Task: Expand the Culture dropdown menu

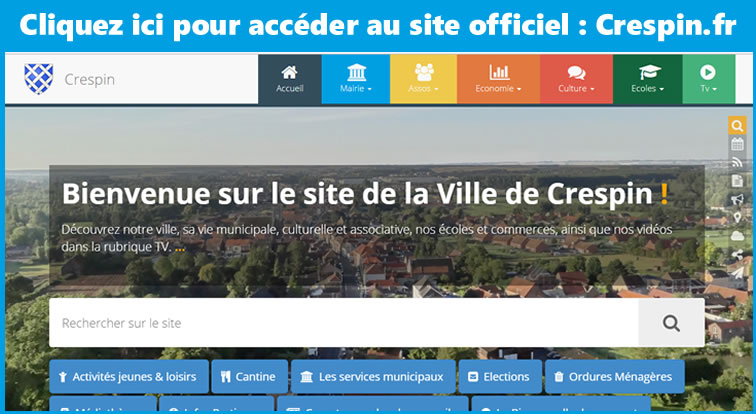Action: 576,79
